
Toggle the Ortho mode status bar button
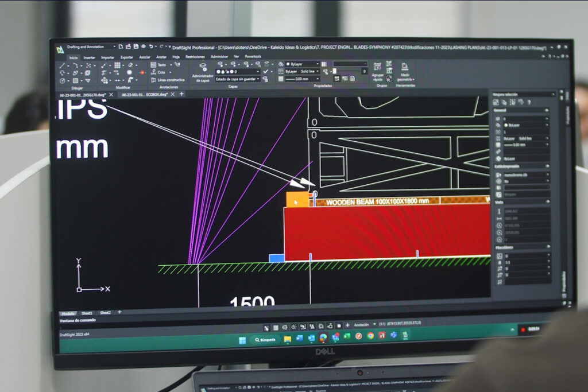point(285,327)
